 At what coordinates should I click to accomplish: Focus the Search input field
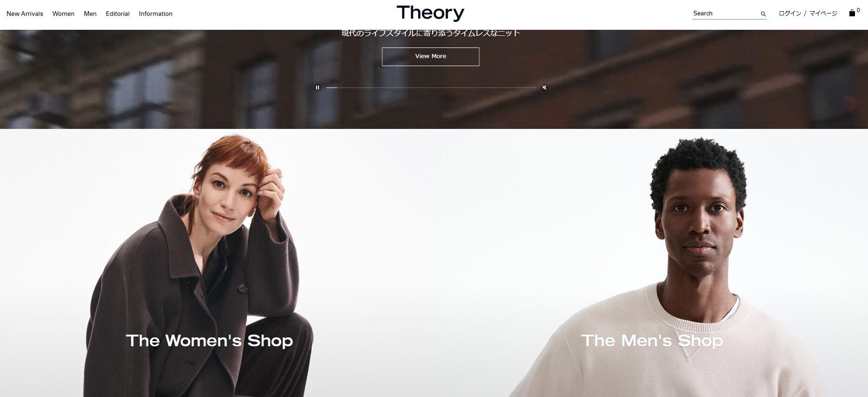725,13
